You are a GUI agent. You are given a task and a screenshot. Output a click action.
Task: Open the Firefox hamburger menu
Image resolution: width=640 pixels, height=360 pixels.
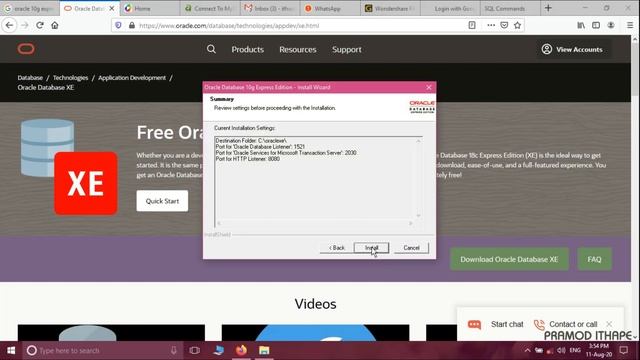tap(630, 25)
